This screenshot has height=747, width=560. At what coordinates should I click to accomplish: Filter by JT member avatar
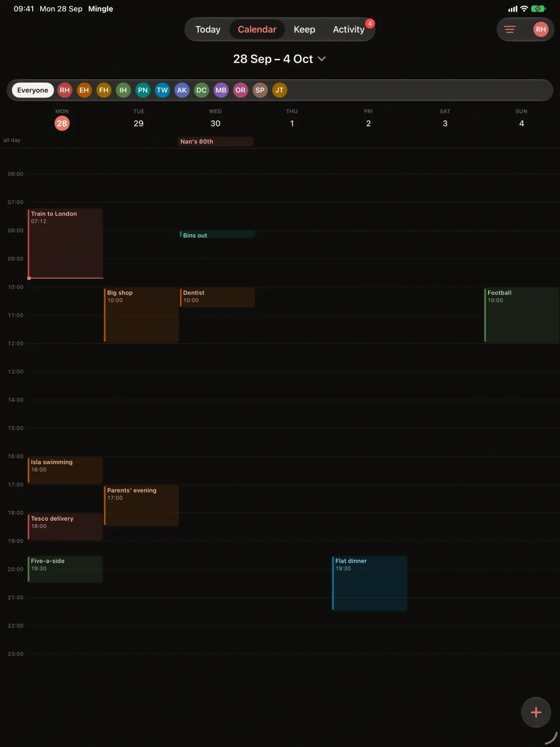point(280,90)
